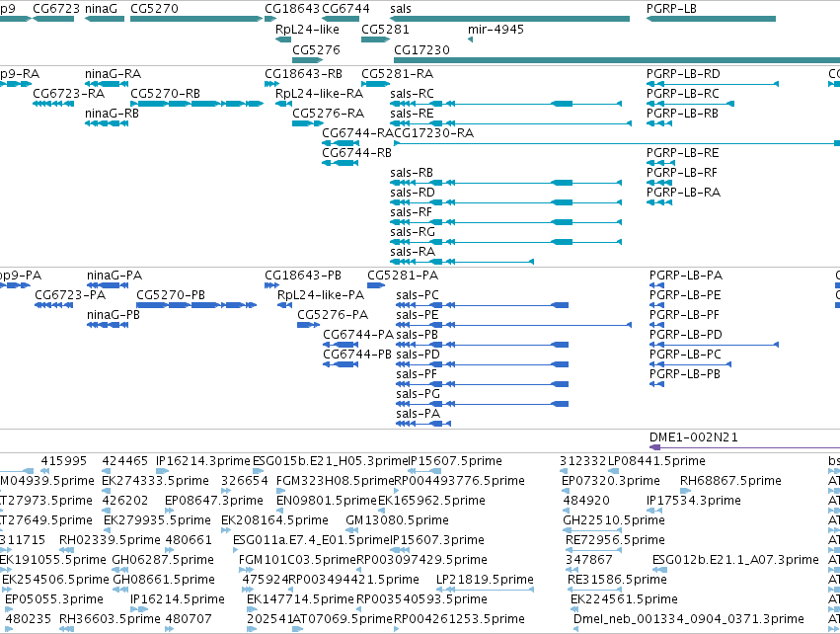Select the Dmel_neb_001334_0904_0371.3prime EST label
This screenshot has height=634, width=840.
click(688, 619)
